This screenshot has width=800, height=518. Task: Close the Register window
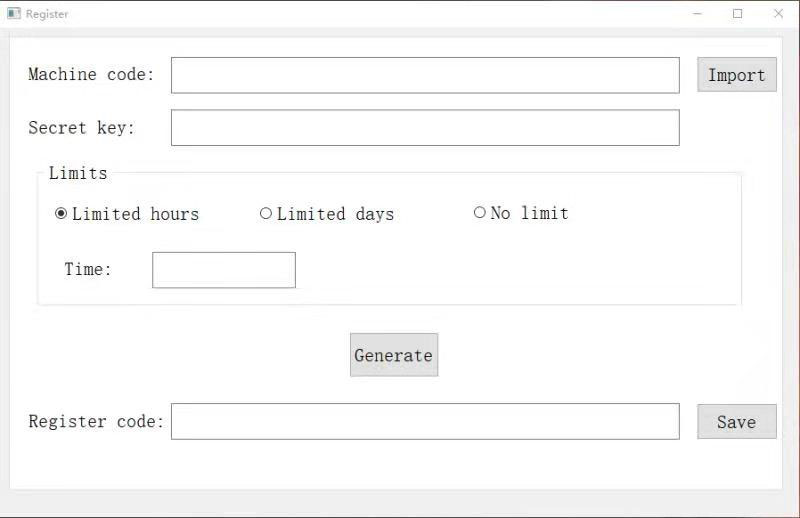pyautogui.click(x=778, y=14)
